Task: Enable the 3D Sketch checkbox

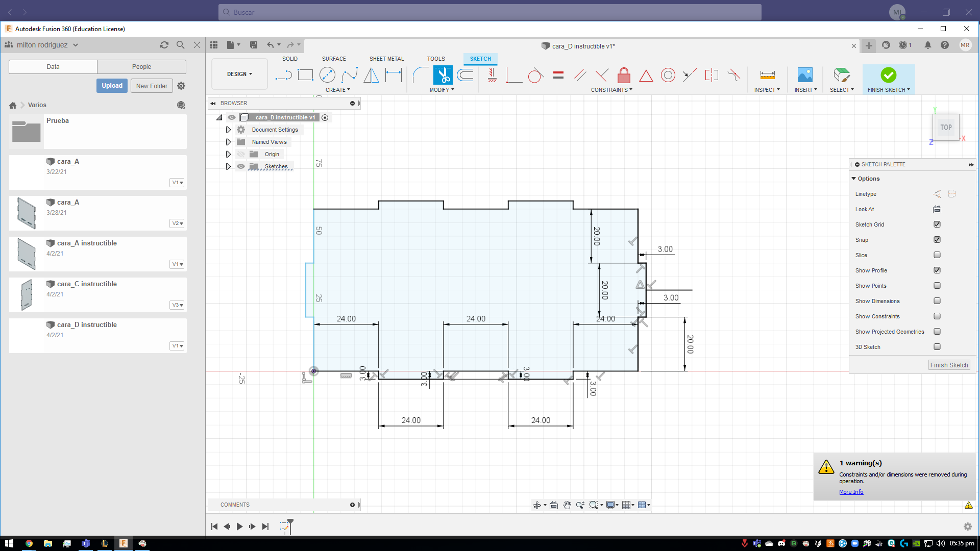Action: coord(937,347)
